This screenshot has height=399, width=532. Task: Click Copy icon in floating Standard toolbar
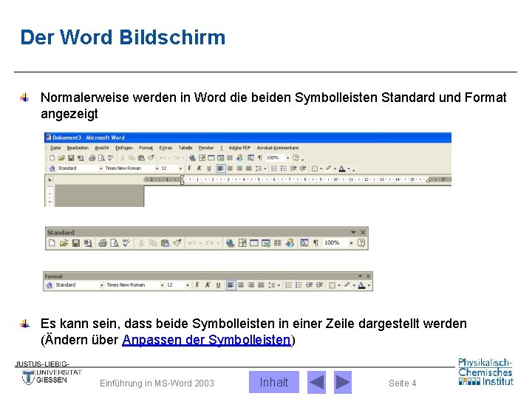tap(153, 243)
